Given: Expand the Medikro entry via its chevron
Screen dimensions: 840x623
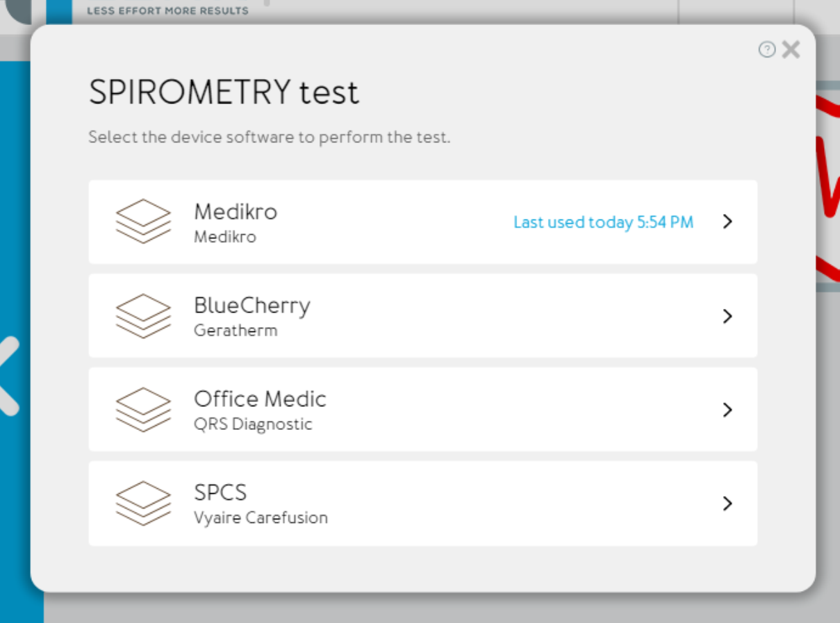Looking at the screenshot, I should (727, 222).
